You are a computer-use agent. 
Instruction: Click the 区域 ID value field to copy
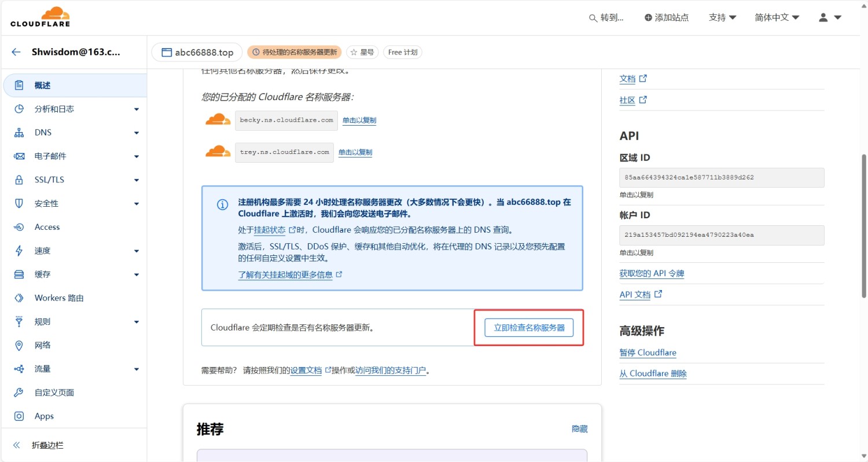pos(722,178)
